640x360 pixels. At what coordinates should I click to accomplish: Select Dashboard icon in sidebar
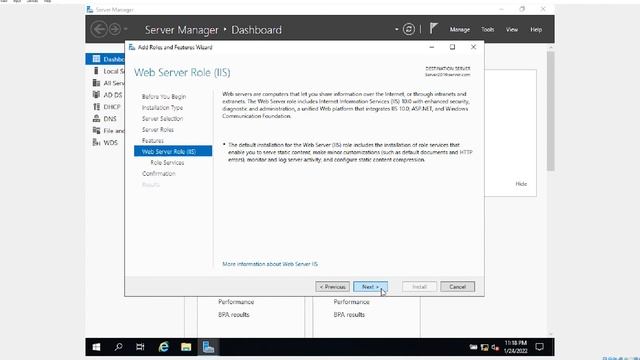pos(96,59)
